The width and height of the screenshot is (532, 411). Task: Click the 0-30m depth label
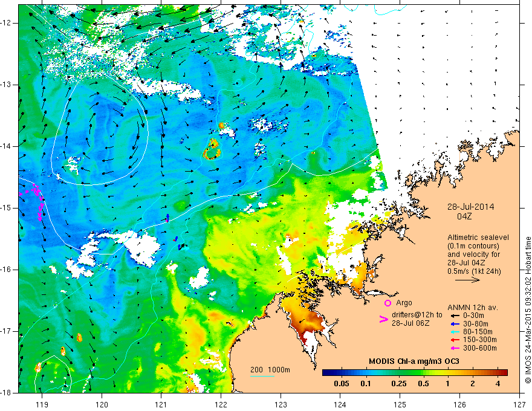pos(473,316)
